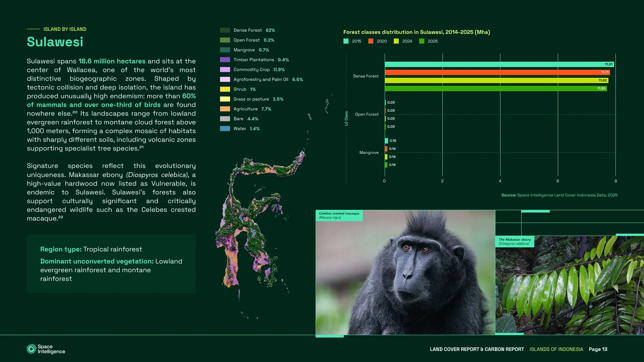Click the Water legend blue swatch
The image size is (644, 362).
point(225,129)
